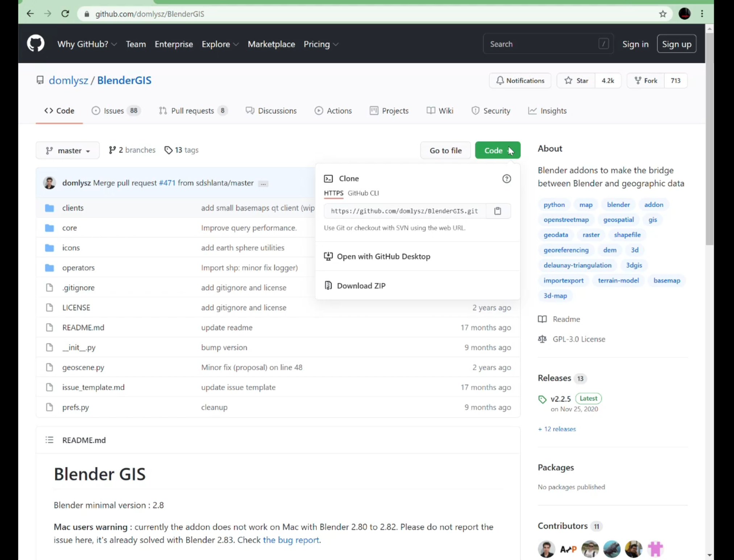Expand commit message ellipsis button
Viewport: 734px width, 560px height.
pos(263,184)
